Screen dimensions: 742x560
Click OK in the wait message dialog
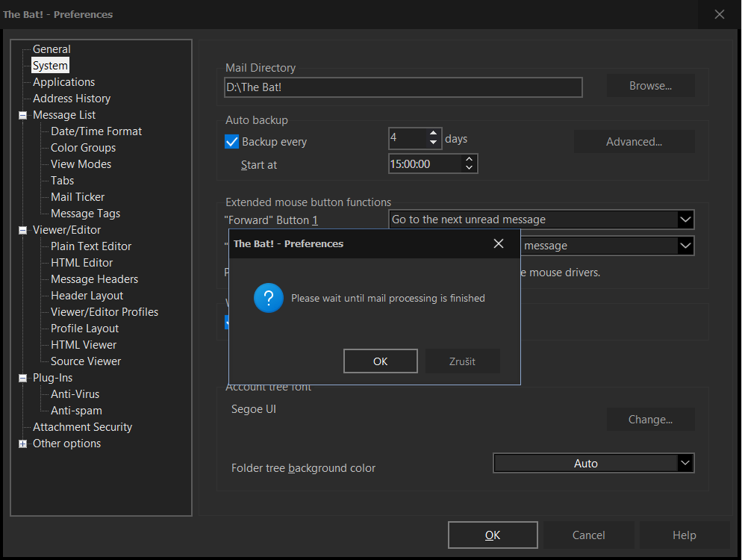pyautogui.click(x=381, y=361)
